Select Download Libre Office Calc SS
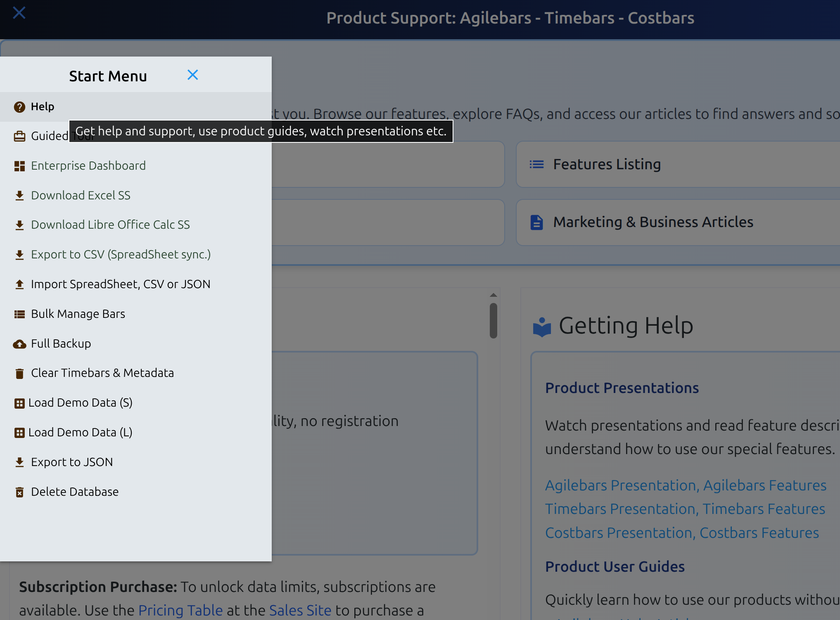Screen dimensions: 840x620 coord(136,225)
